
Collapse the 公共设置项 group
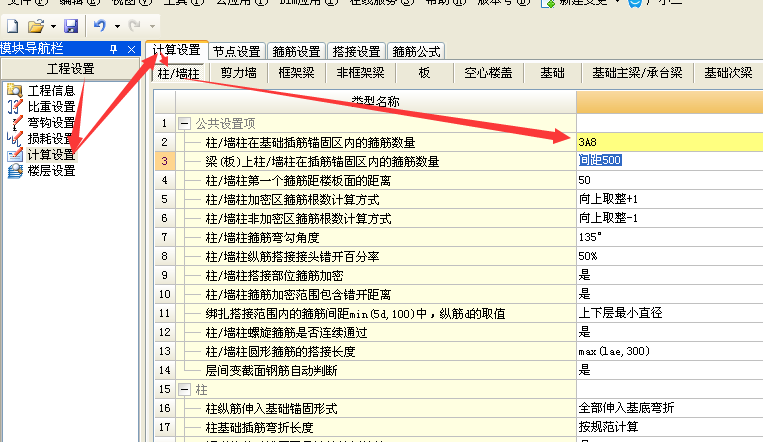point(184,124)
